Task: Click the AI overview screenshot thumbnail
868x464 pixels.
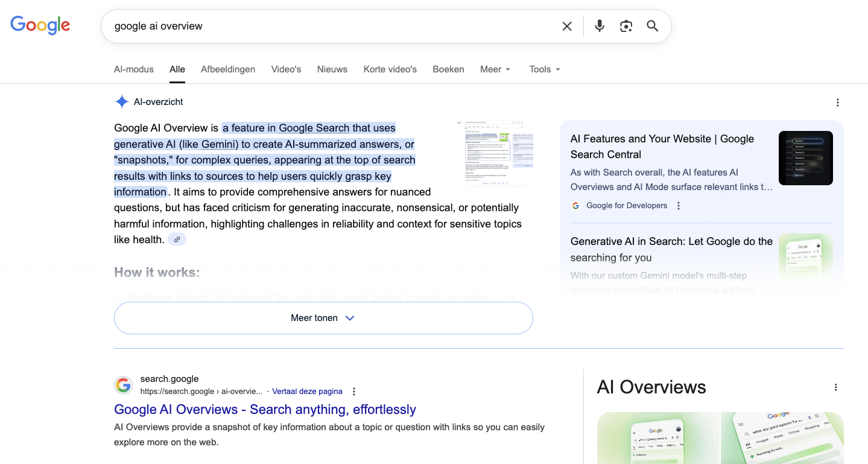Action: [495, 153]
